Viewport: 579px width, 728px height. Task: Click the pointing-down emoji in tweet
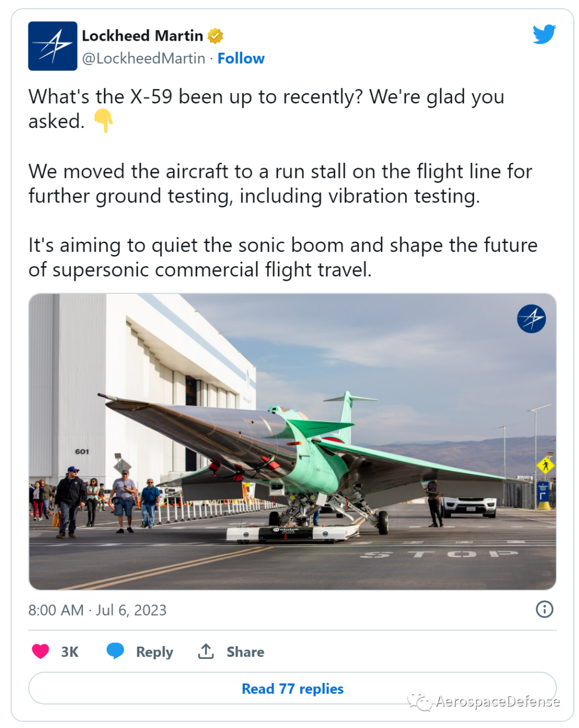click(103, 121)
